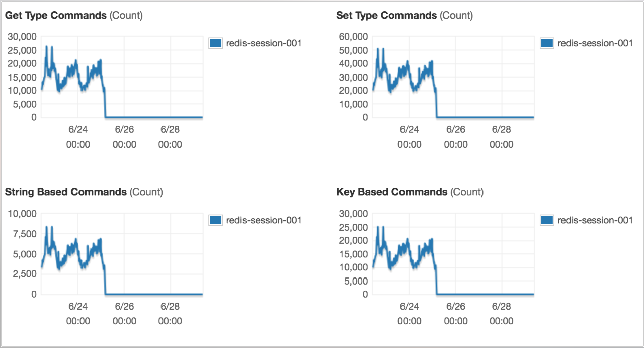Click blue legend swatch in Set Type Commands

(546, 43)
